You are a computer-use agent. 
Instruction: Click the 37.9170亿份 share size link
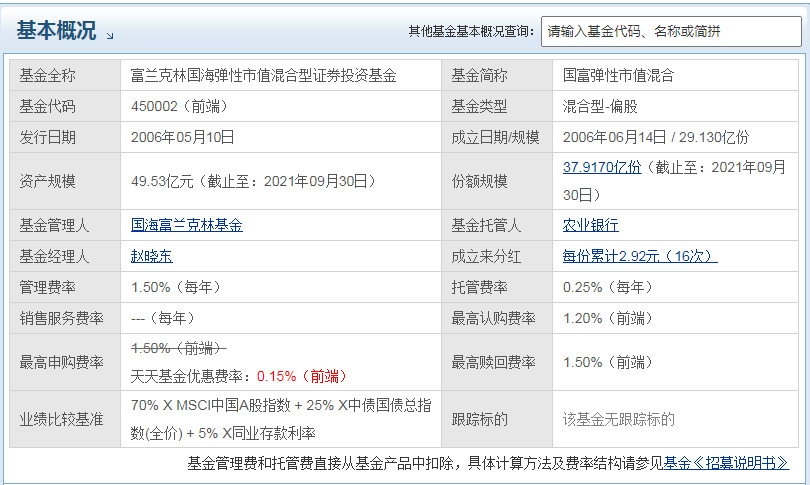tap(602, 167)
